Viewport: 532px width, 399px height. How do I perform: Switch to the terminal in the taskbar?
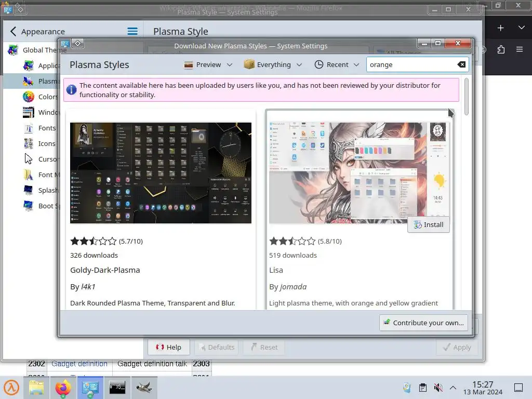pos(117,388)
